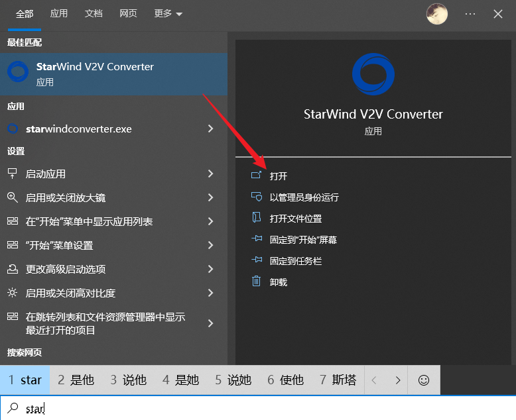Click the 打开 launch icon
Viewport: 516px width, 420px height.
[x=257, y=175]
